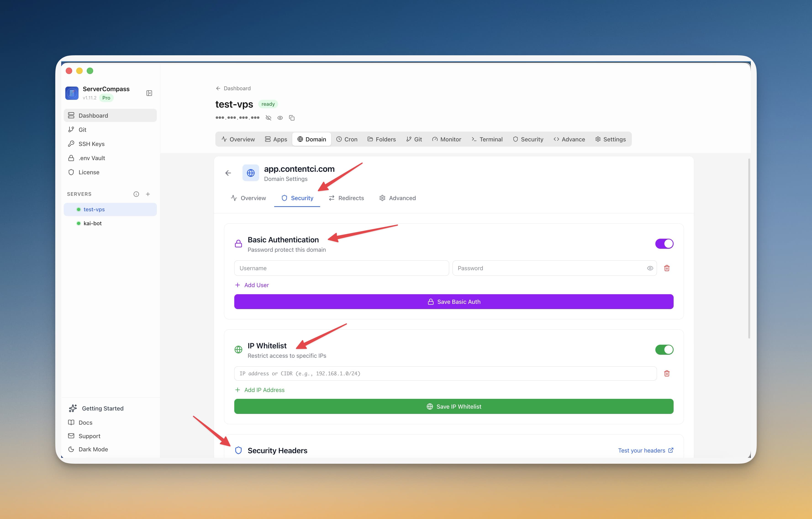
Task: Open the Git section in sidebar
Action: tap(83, 130)
